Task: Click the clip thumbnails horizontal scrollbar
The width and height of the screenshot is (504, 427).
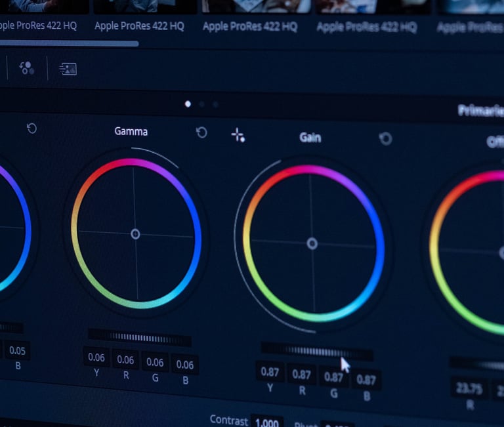Action: click(70, 43)
